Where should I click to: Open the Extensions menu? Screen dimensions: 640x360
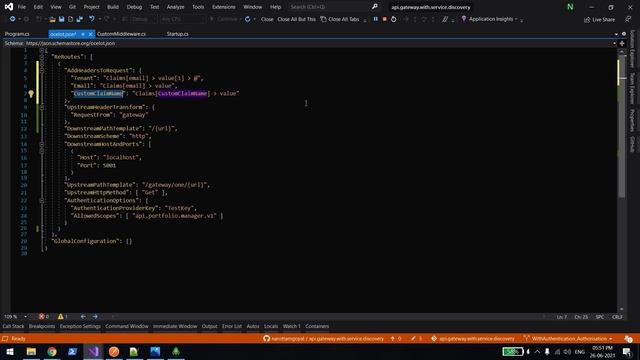(x=224, y=7)
